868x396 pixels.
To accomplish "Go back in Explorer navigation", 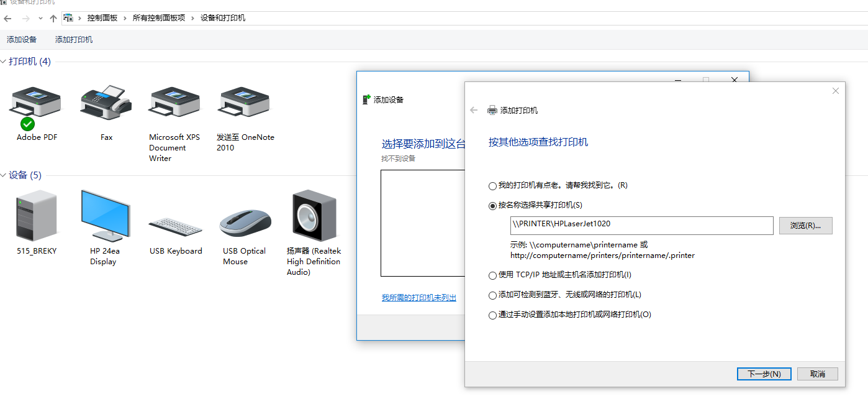I will [x=7, y=18].
